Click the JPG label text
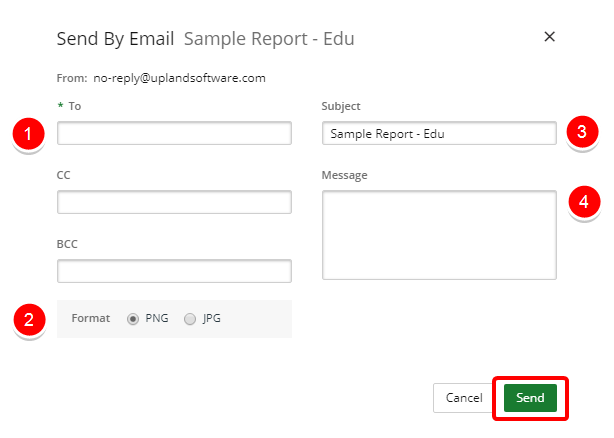This screenshot has width=614, height=438. [x=211, y=318]
